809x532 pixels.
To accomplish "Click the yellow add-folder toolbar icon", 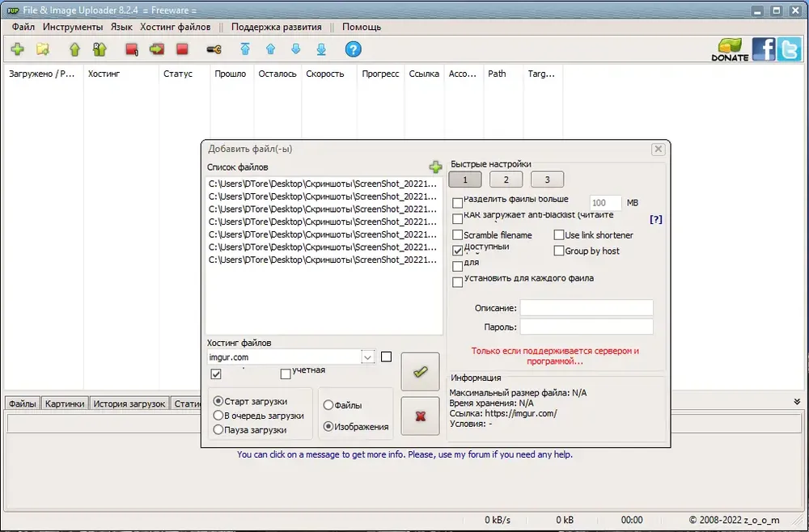I will 43,49.
